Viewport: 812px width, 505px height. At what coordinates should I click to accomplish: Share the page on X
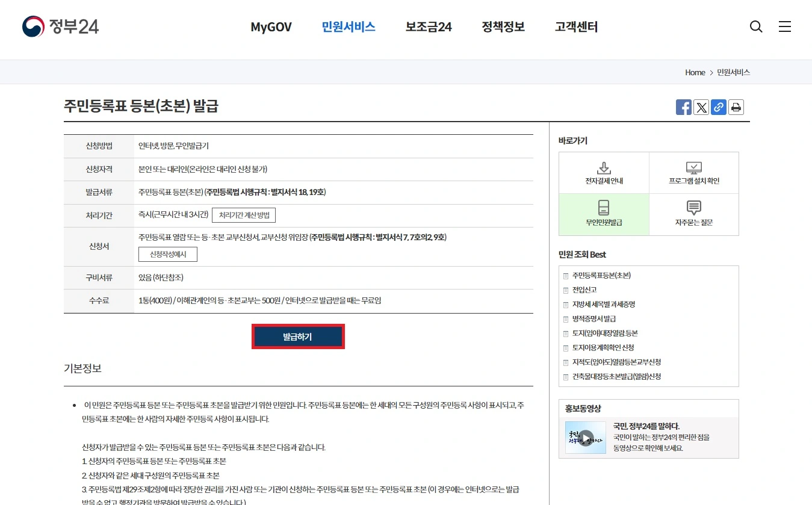[701, 107]
